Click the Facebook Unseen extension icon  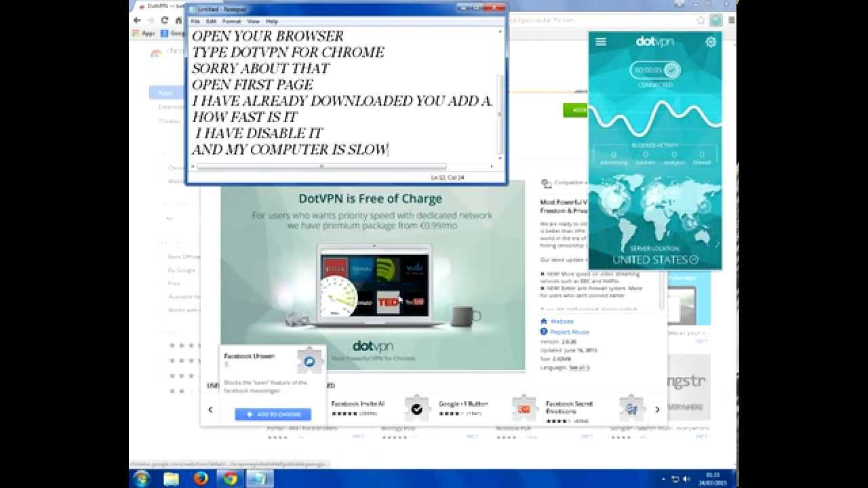(310, 361)
